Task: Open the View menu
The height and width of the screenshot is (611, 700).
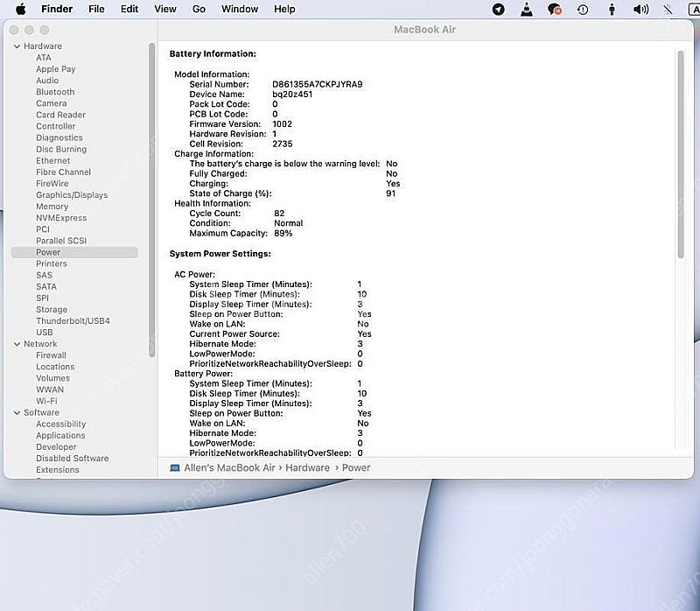Action: pos(165,9)
